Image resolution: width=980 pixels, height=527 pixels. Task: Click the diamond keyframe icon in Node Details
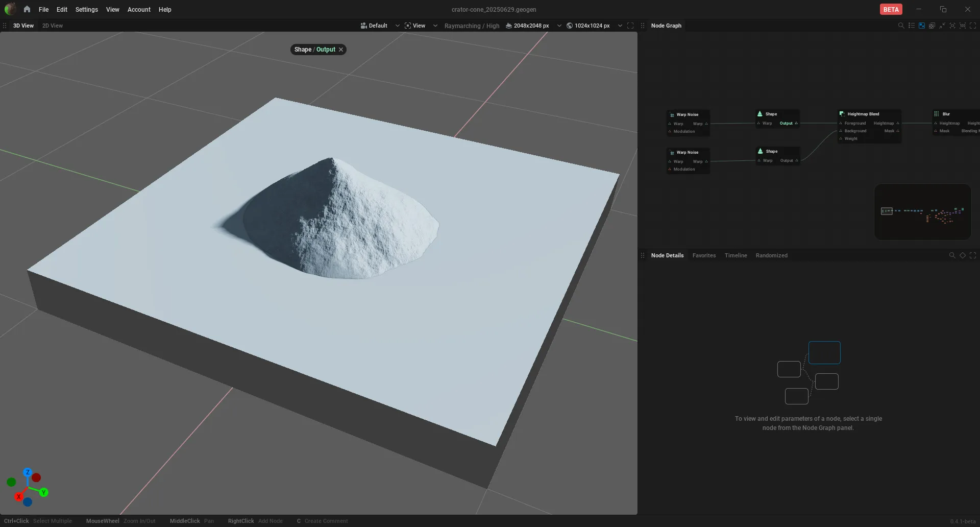pyautogui.click(x=963, y=255)
